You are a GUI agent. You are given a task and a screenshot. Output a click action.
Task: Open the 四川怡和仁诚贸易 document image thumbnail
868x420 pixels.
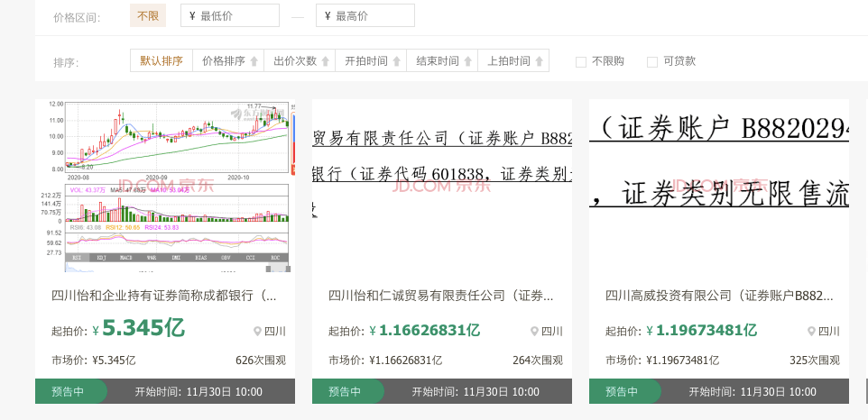pyautogui.click(x=442, y=186)
